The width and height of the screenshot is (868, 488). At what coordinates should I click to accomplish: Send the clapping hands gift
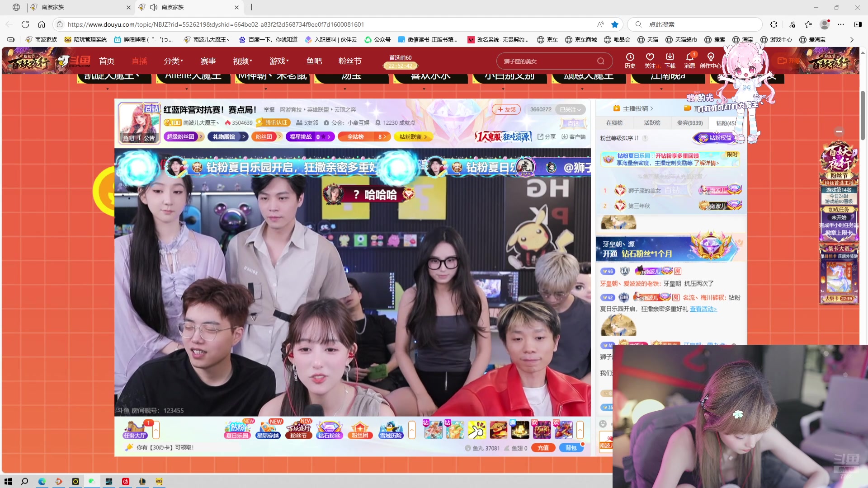click(476, 430)
